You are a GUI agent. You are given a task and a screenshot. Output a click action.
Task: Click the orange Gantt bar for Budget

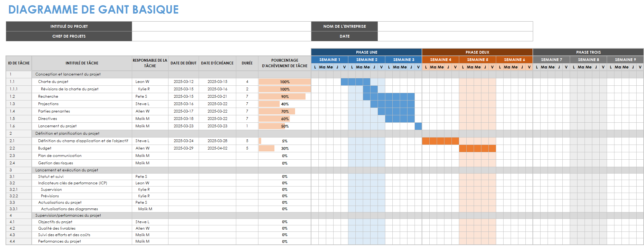pyautogui.click(x=477, y=148)
